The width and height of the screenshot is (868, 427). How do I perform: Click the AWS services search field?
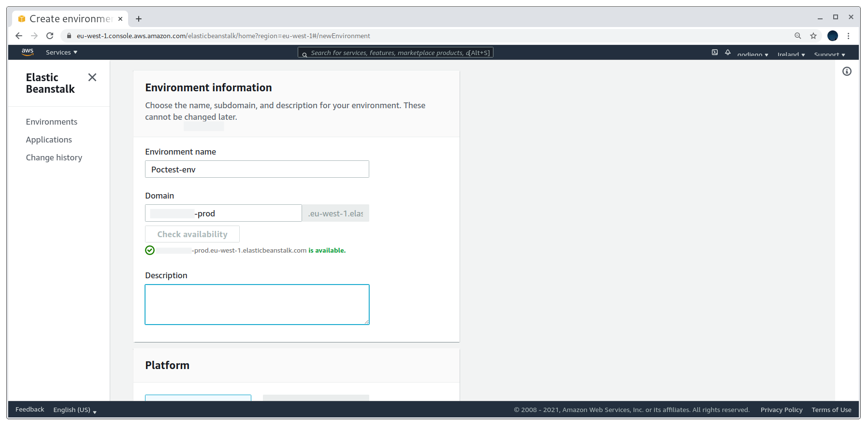(x=395, y=53)
